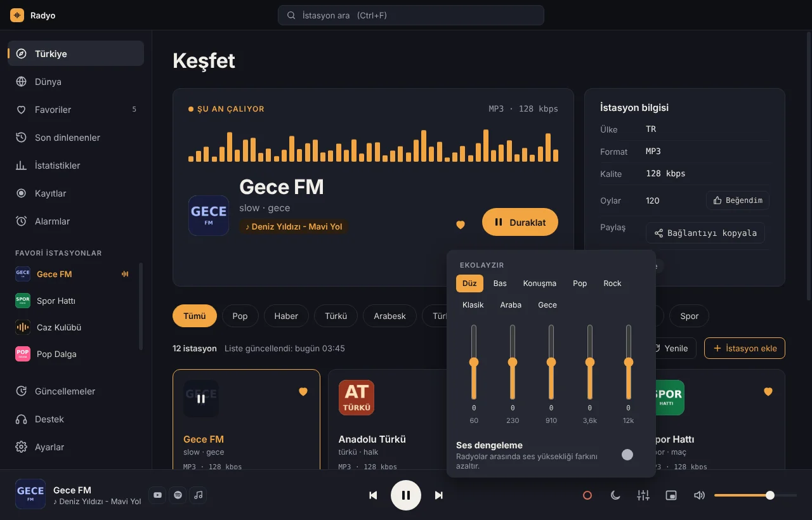Open Alarmlar in the sidebar
This screenshot has width=812, height=520.
[x=75, y=221]
